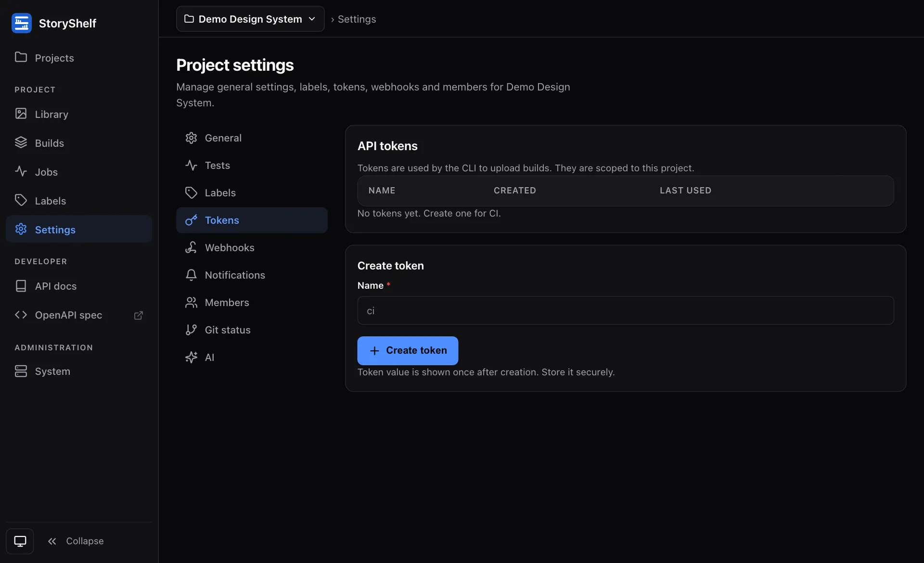Click the server icon next to System
This screenshot has height=563, width=924.
pos(21,371)
